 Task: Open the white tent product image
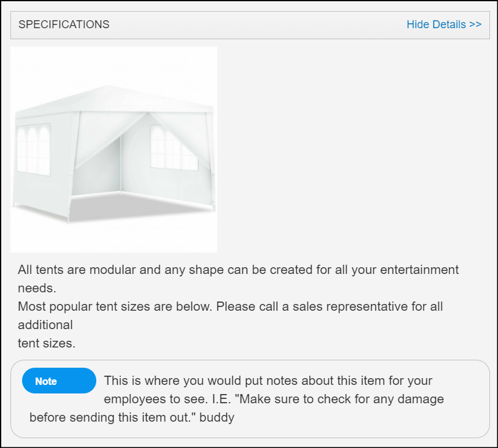click(113, 150)
